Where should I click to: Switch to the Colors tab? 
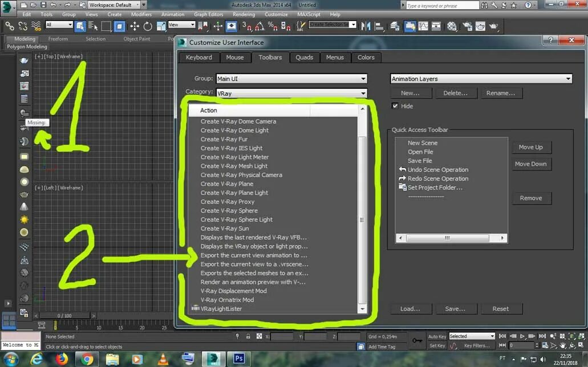click(x=366, y=58)
